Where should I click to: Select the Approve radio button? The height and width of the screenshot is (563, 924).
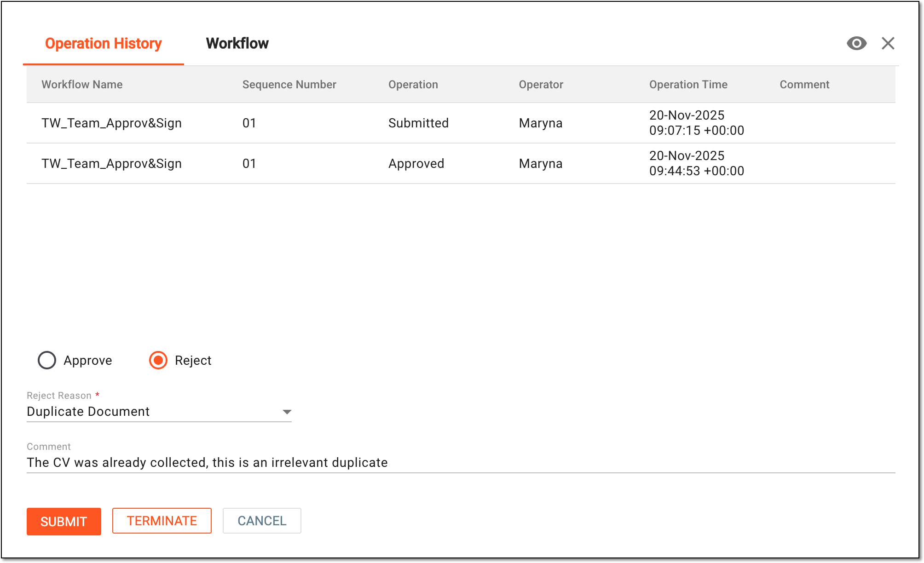pos(47,360)
